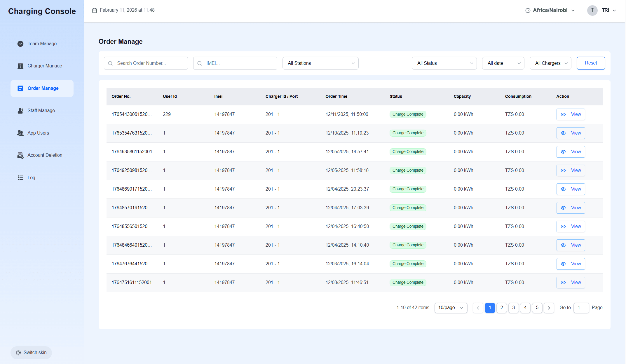The width and height of the screenshot is (626, 364).
Task: Open the 10/page size selector
Action: tap(451, 308)
